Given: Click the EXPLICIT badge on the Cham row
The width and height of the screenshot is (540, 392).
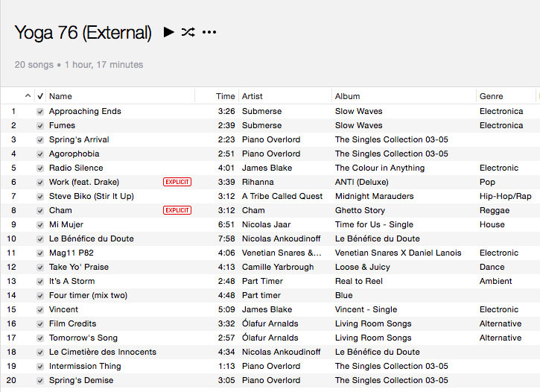Looking at the screenshot, I should coord(177,210).
